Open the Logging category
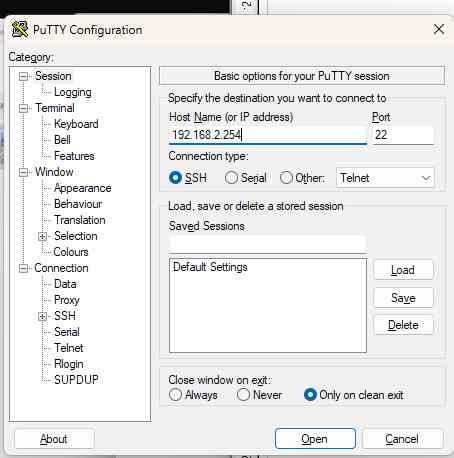Image resolution: width=454 pixels, height=458 pixels. coord(73,92)
